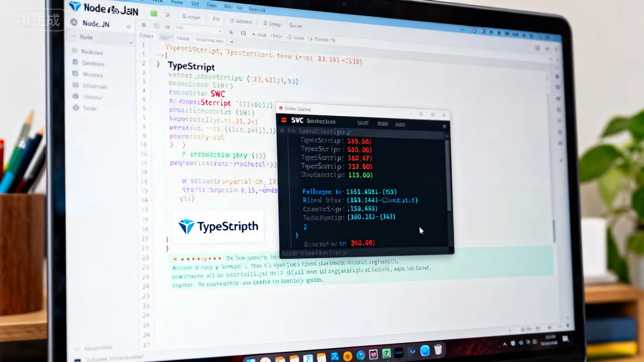Click the Sader button in the top toolbar

pos(296,26)
